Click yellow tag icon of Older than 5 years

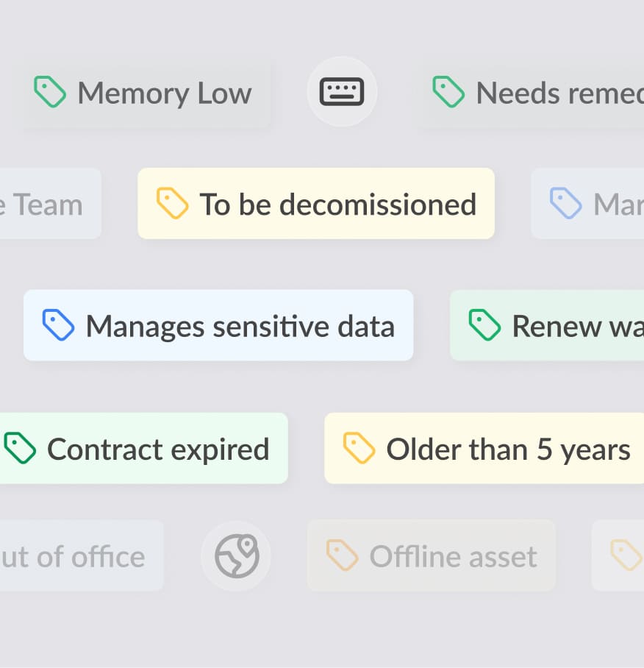point(359,448)
